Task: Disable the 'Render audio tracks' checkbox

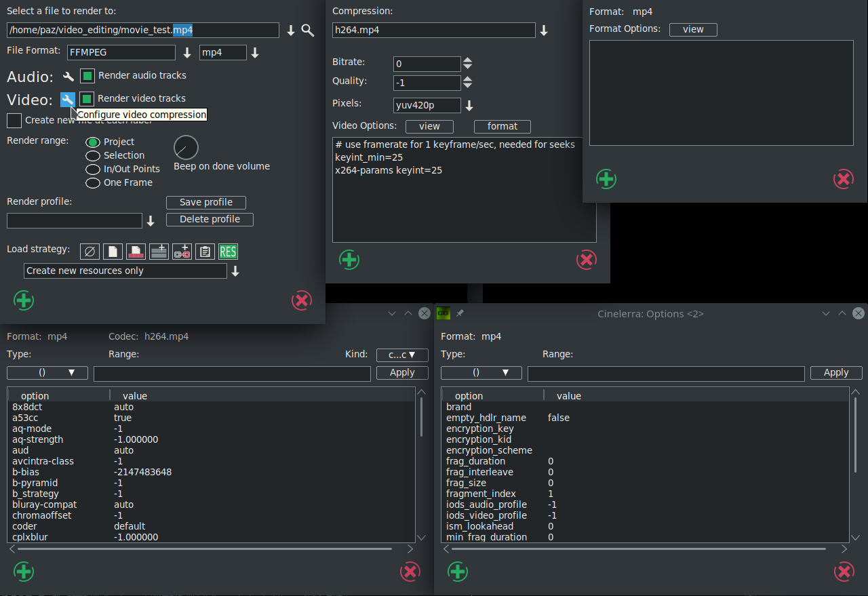Action: [x=86, y=75]
